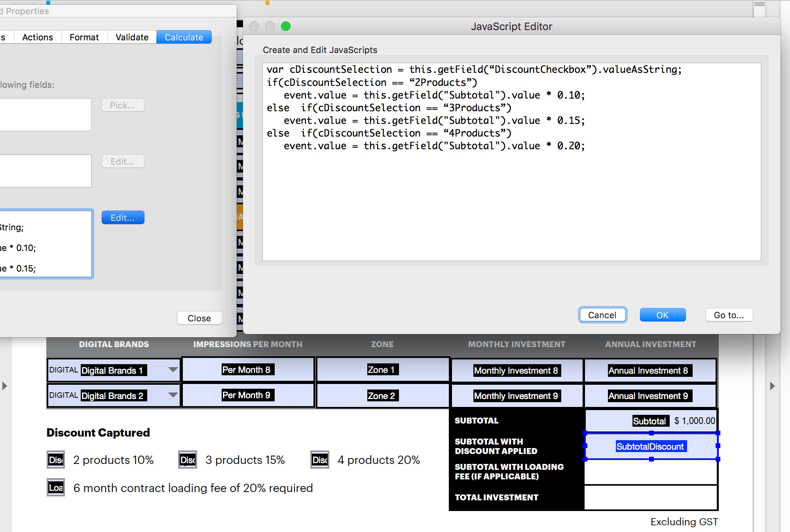The height and width of the screenshot is (532, 790).
Task: Open the Format tab
Action: coord(84,37)
